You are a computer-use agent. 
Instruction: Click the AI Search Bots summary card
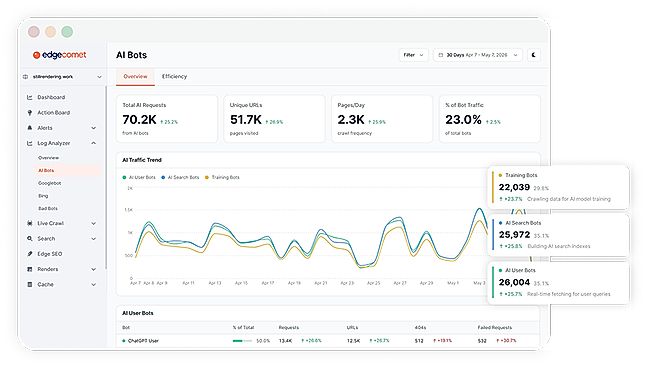coord(559,234)
